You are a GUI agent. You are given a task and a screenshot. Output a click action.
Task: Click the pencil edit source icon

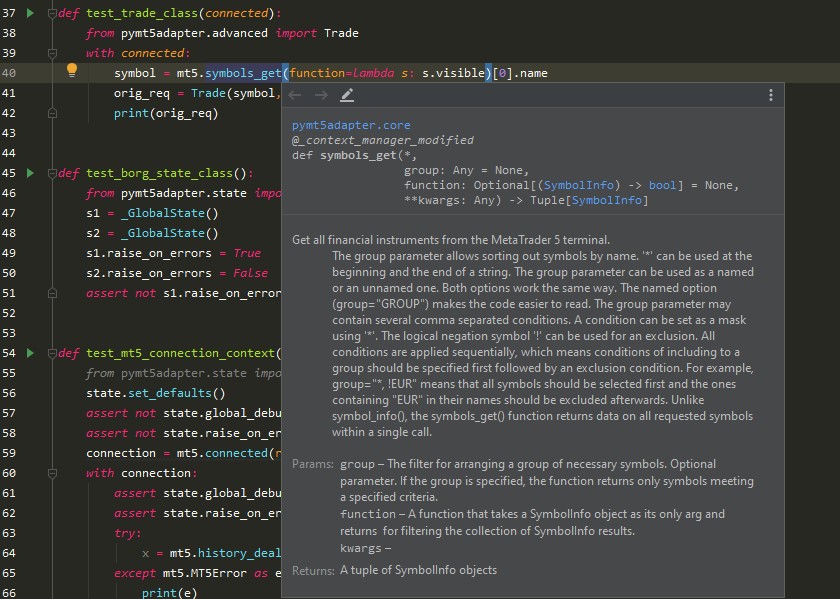(x=347, y=95)
